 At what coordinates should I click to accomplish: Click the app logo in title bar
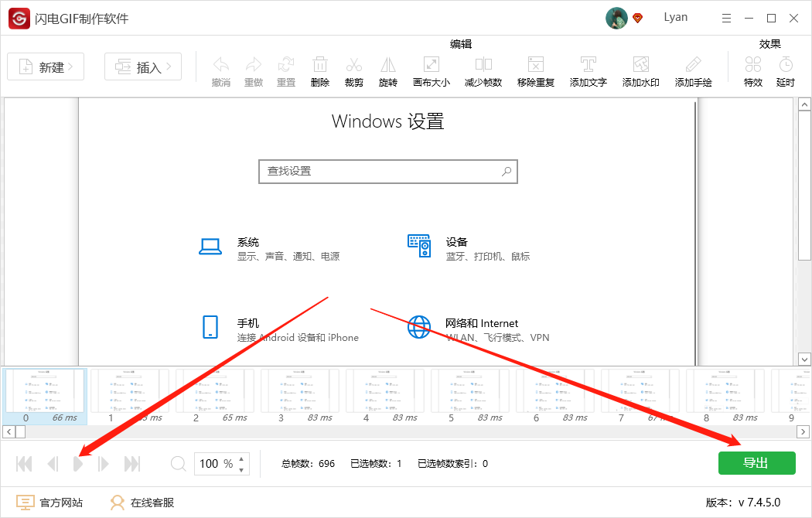pyautogui.click(x=19, y=19)
